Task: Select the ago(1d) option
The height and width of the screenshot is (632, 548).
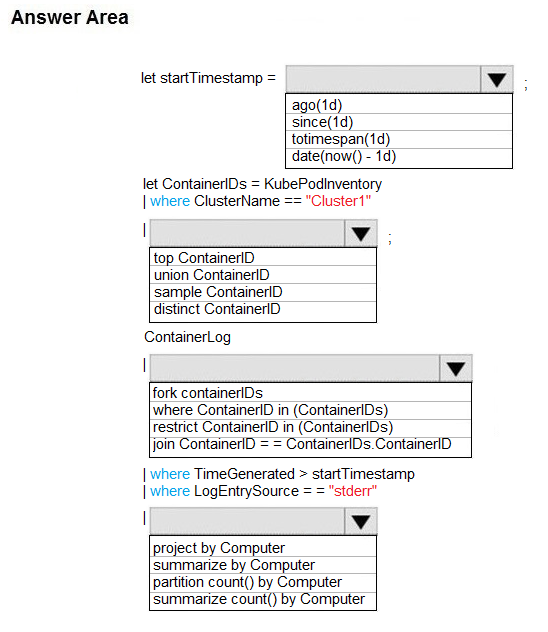Action: [x=399, y=105]
